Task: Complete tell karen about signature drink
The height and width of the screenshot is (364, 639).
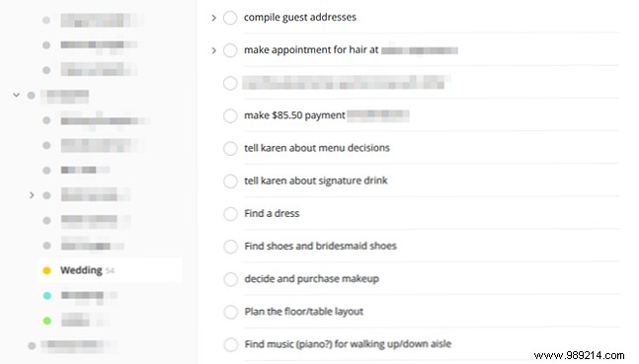Action: click(230, 181)
